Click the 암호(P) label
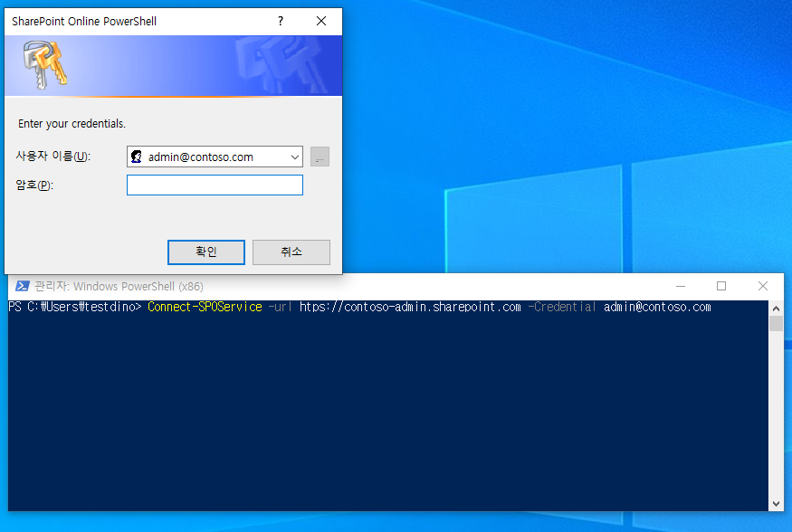 [x=34, y=185]
